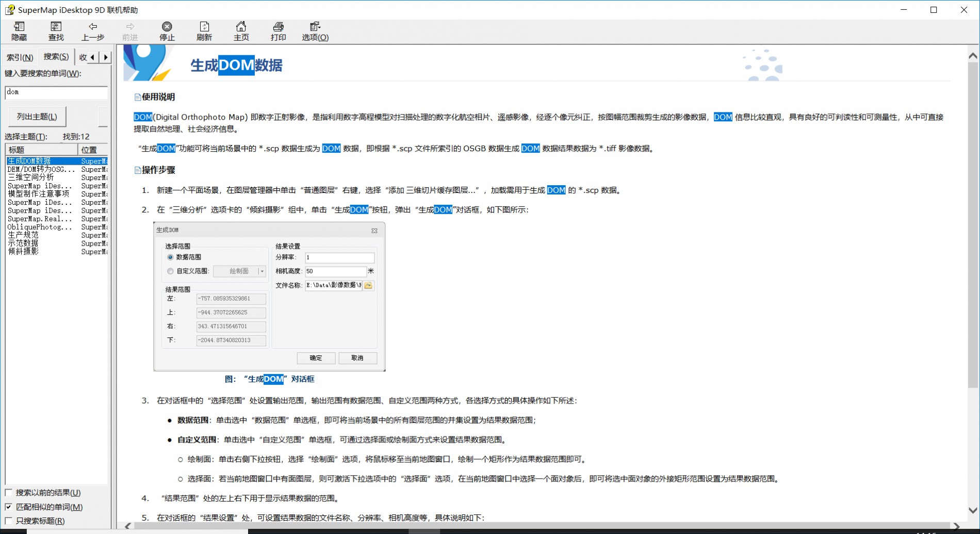
Task: Select the 倾斜摄影 topic
Action: pos(57,252)
